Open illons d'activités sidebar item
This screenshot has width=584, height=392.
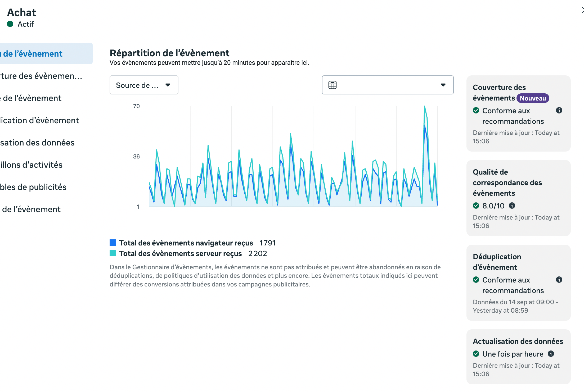(x=31, y=165)
